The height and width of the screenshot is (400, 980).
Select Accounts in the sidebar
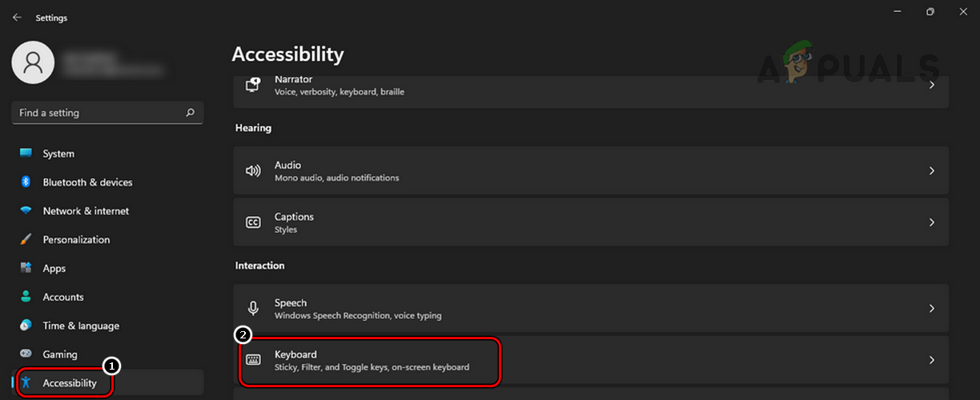tap(63, 298)
